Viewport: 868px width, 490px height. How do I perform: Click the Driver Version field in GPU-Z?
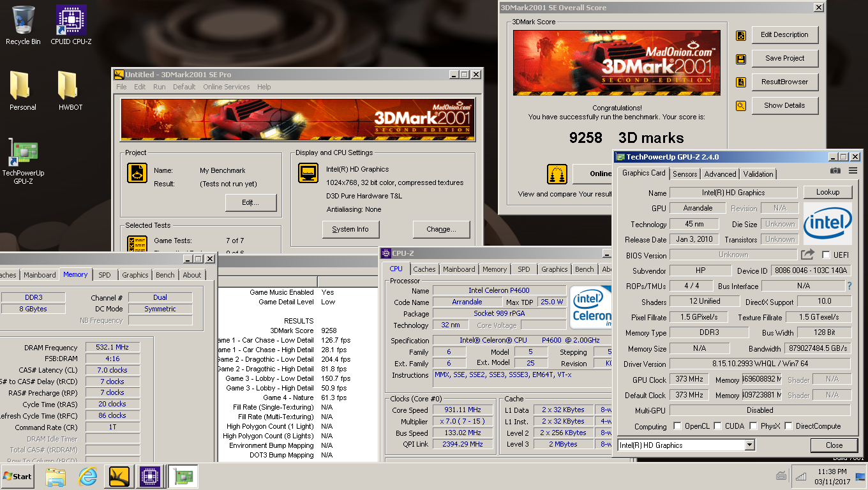[759, 364]
